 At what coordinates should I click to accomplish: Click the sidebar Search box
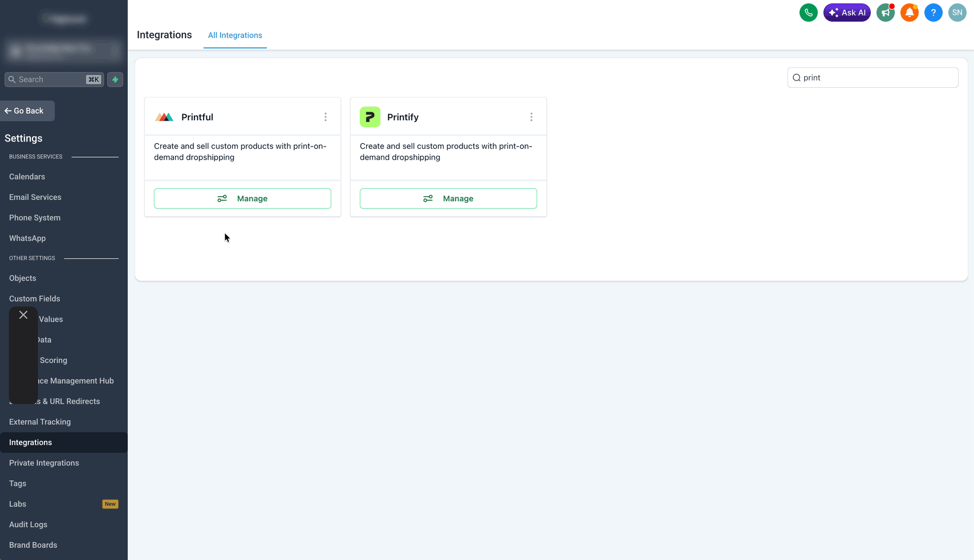(54, 79)
